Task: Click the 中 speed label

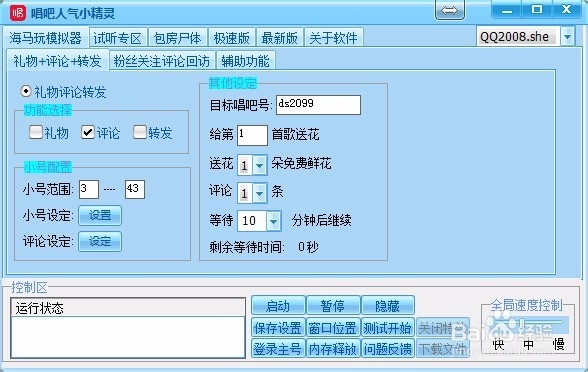Action: pyautogui.click(x=528, y=344)
